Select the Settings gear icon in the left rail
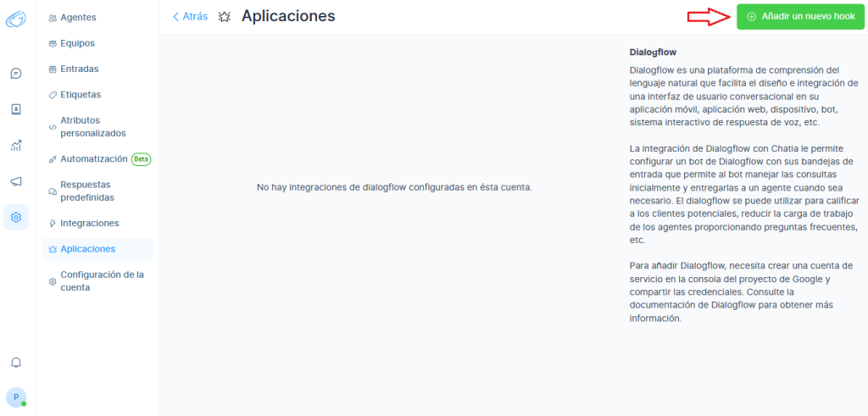This screenshot has width=868, height=416. tap(16, 218)
